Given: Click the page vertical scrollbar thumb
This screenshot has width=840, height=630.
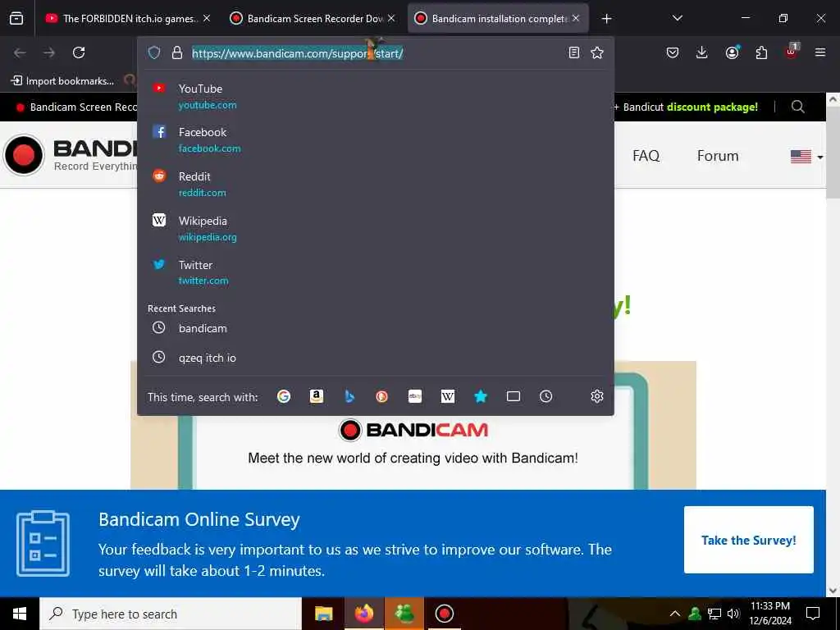Looking at the screenshot, I should pos(833,153).
